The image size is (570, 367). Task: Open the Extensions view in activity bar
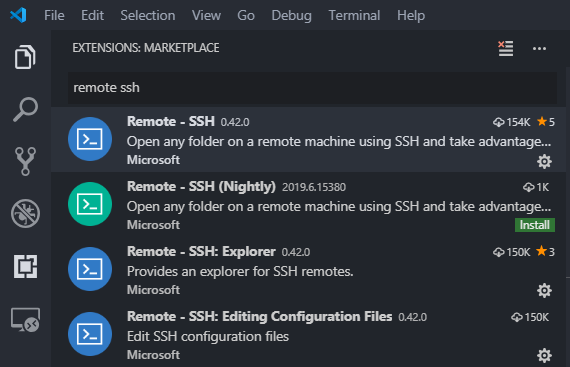click(25, 266)
